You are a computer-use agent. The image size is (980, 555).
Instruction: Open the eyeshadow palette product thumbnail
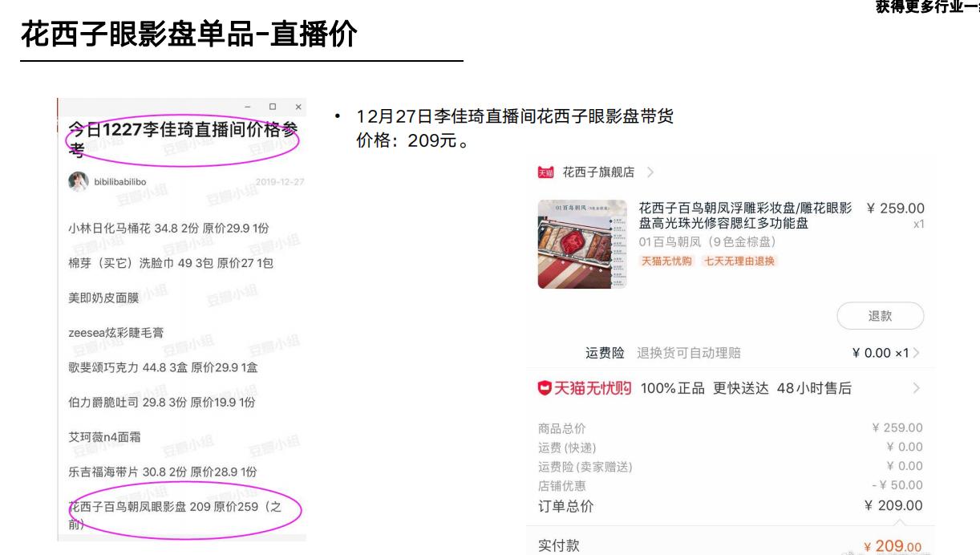(x=582, y=244)
